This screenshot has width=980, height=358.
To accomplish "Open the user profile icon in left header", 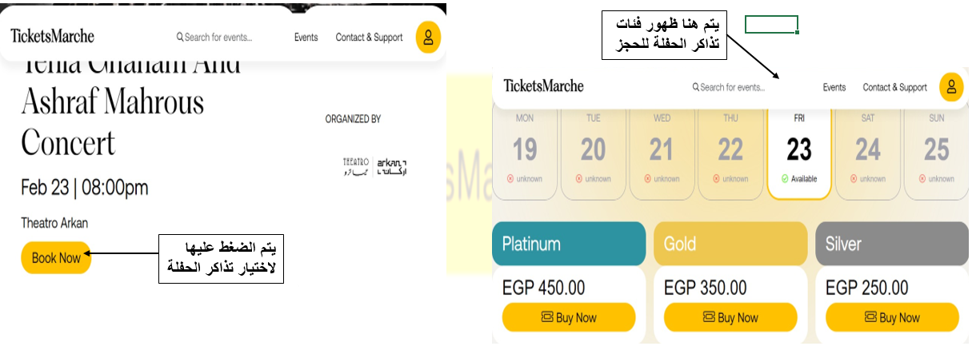I will [429, 37].
